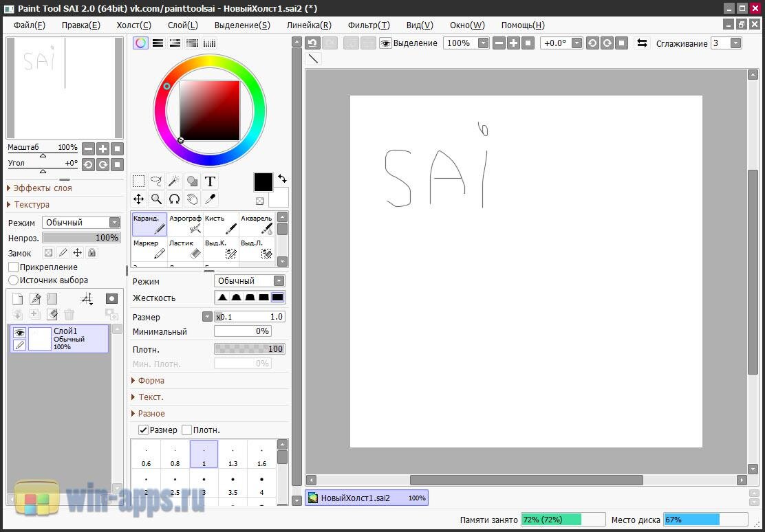Select the Hand pan tool
The image size is (765, 532).
click(x=192, y=199)
